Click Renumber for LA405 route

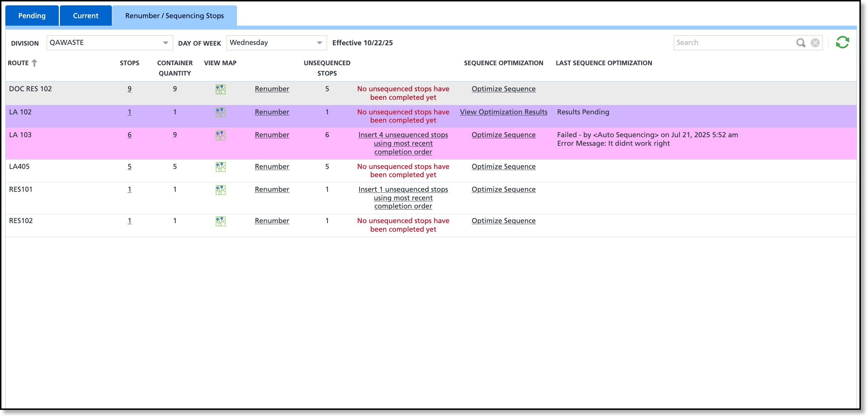tap(272, 166)
